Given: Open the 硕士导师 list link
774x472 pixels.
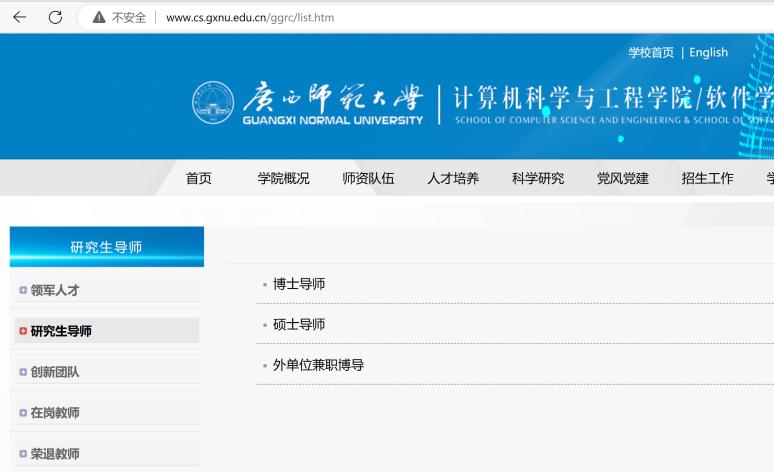Looking at the screenshot, I should point(299,325).
